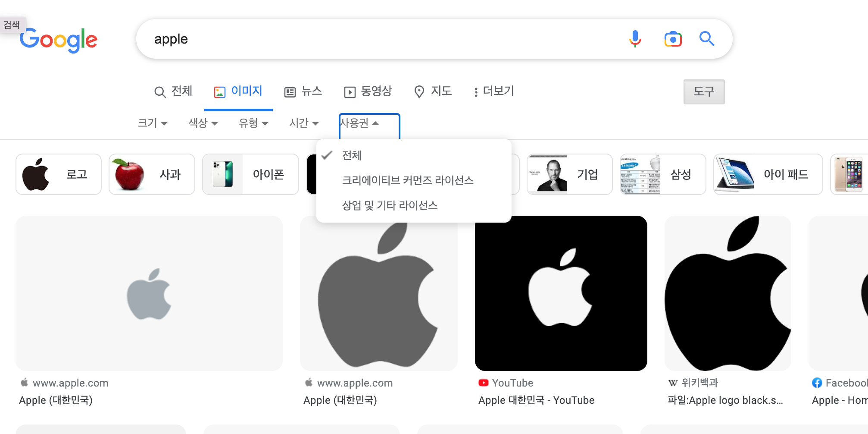
Task: Click the Facebook source label
Action: [x=846, y=383]
